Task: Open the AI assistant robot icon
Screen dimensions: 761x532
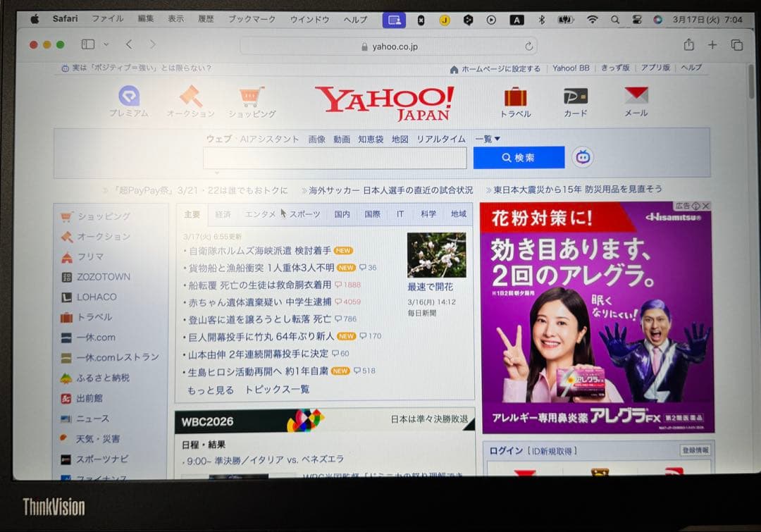Action: click(583, 157)
